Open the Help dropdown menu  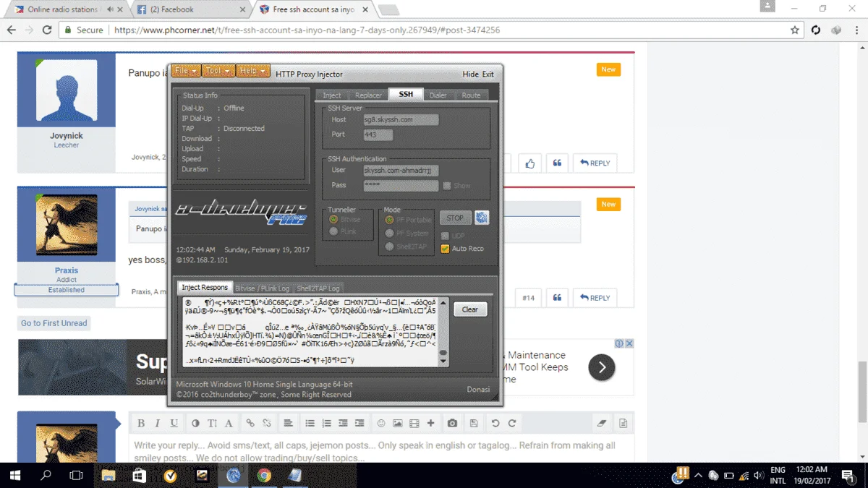(x=252, y=71)
